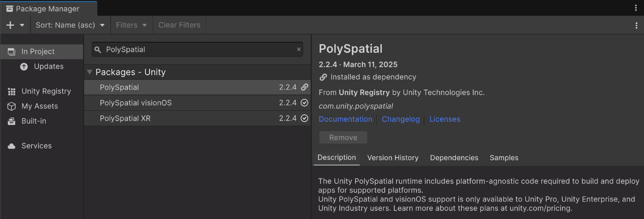The image size is (644, 219).
Task: Click the Package Manager window tab
Action: pos(49,9)
